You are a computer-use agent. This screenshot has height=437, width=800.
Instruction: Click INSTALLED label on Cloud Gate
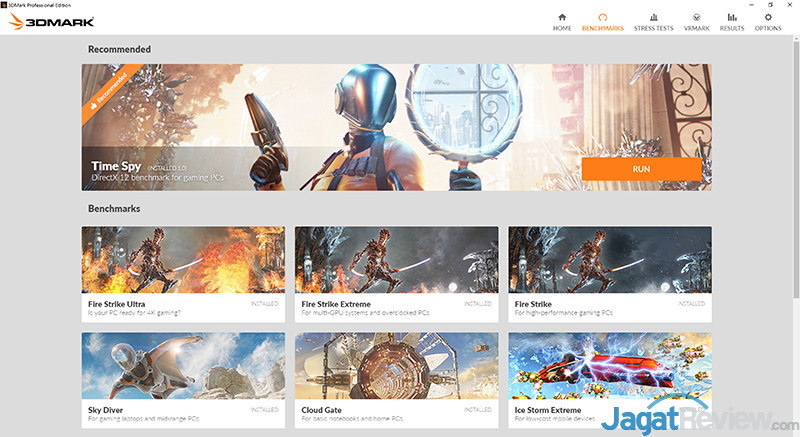(x=478, y=409)
